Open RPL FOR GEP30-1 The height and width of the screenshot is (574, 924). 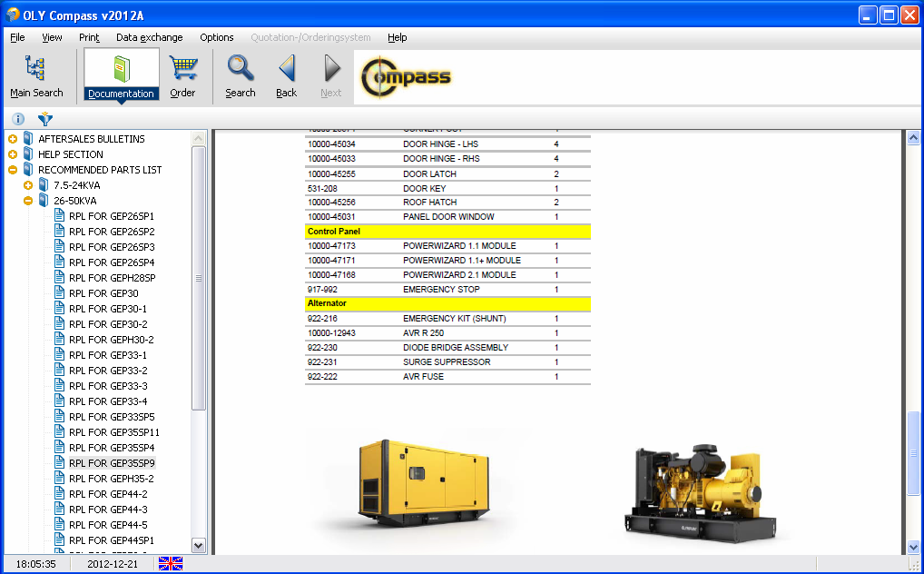tap(108, 309)
